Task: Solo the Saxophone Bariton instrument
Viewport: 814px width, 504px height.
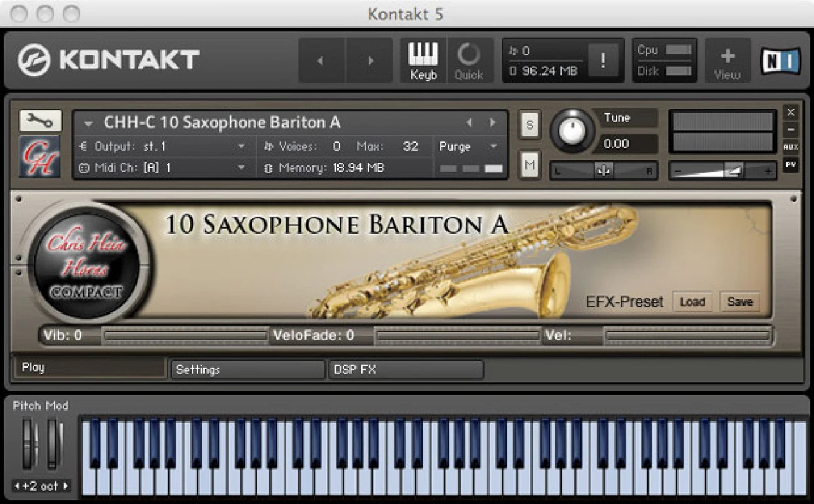Action: point(530,125)
